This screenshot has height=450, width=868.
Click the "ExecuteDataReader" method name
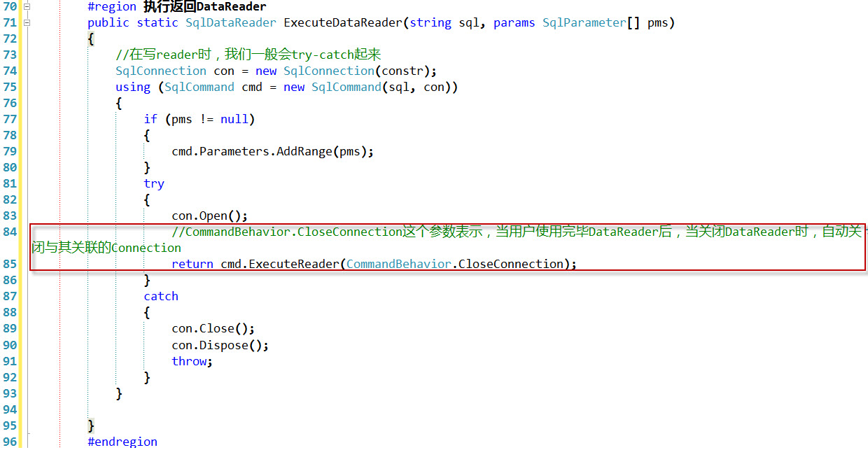pos(343,23)
